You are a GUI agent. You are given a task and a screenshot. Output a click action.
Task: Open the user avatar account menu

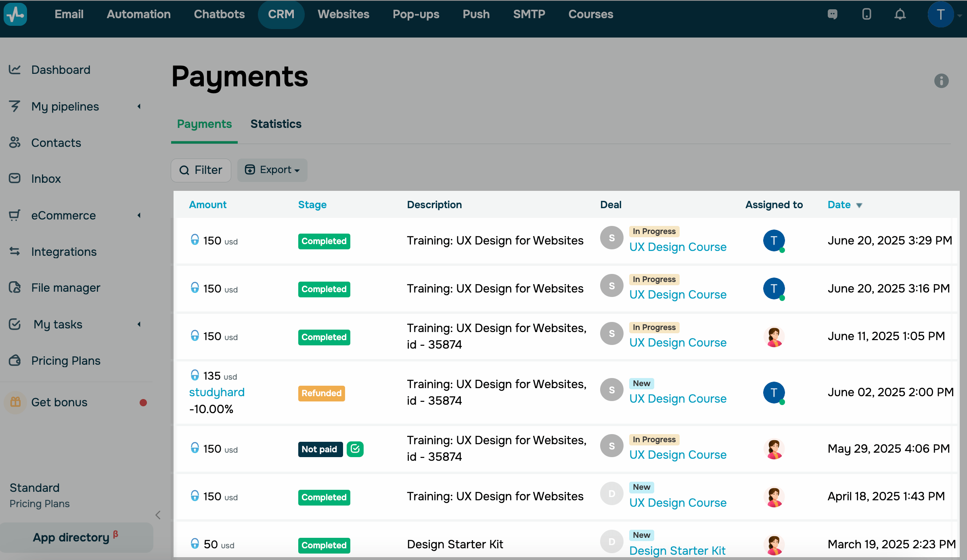(941, 15)
